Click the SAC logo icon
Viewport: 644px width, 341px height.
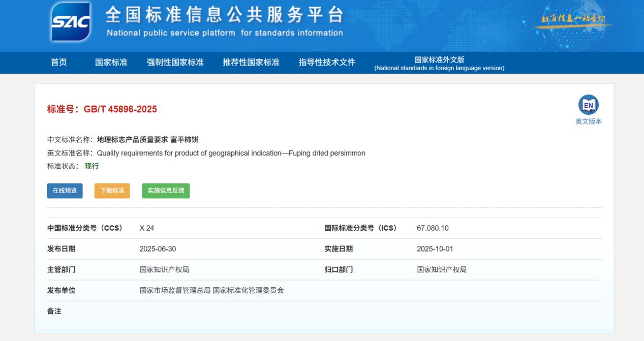click(71, 22)
